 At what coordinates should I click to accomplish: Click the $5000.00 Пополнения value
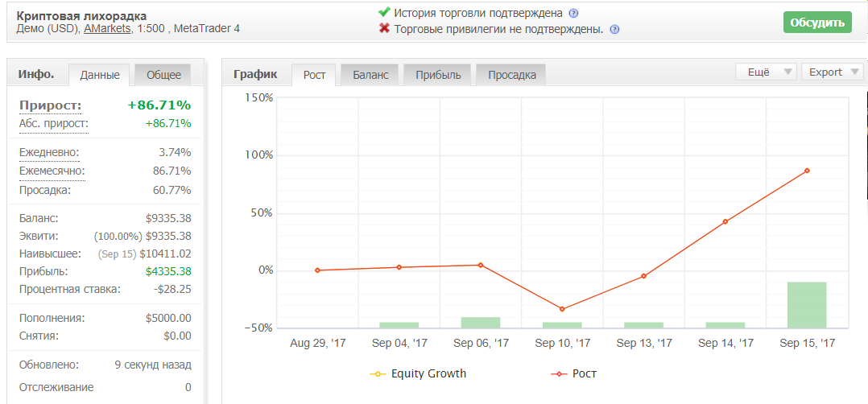click(x=168, y=318)
